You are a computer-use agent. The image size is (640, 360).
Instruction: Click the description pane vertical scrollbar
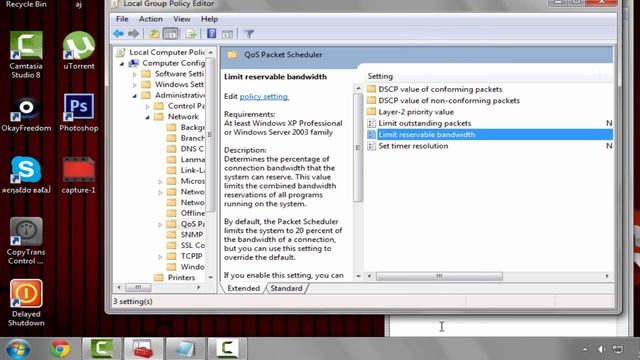(358, 148)
